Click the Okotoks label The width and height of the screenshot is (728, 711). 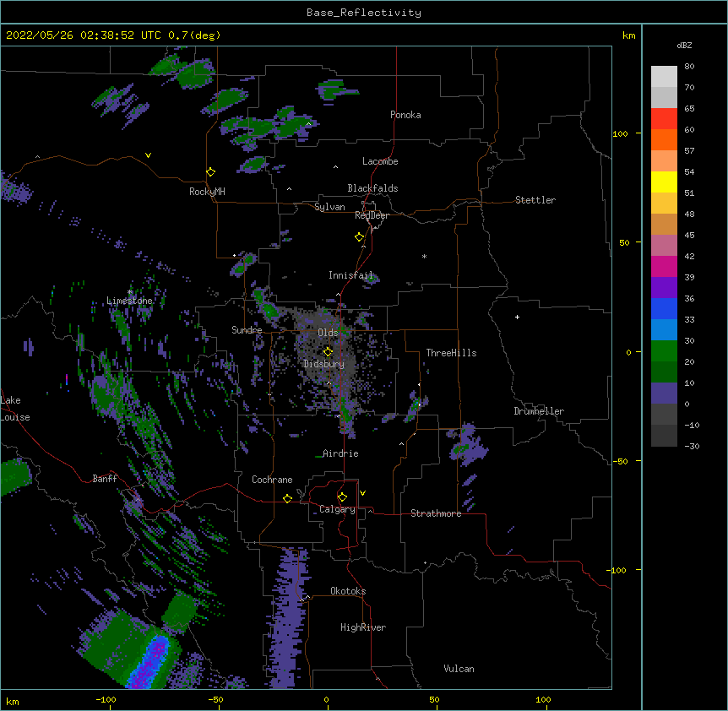pos(348,591)
